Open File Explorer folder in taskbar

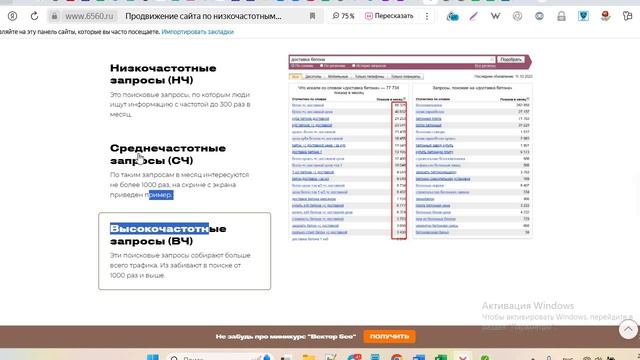[309, 357]
